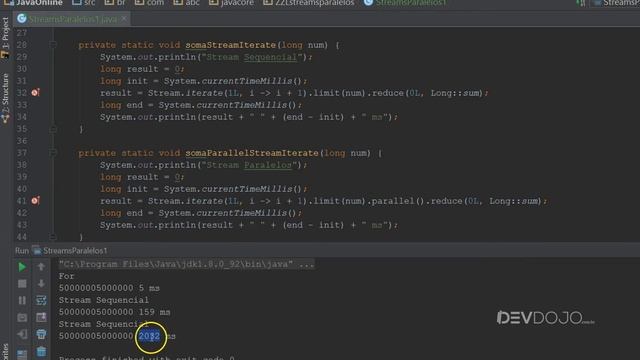Click line number 30 in gutter
Screen dimensions: 640x360
pos(22,69)
